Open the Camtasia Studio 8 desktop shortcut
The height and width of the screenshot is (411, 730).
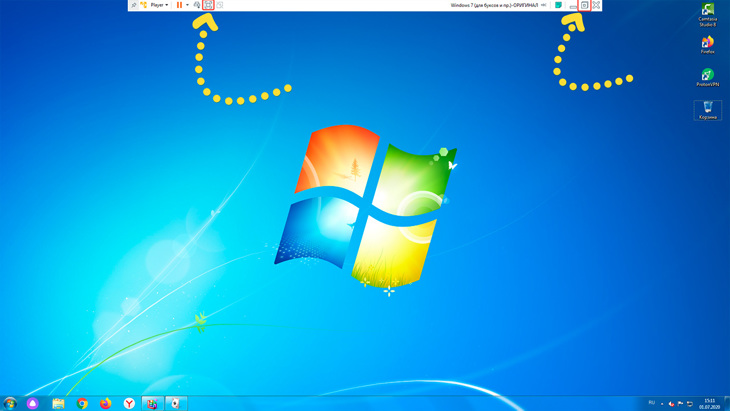pos(708,15)
